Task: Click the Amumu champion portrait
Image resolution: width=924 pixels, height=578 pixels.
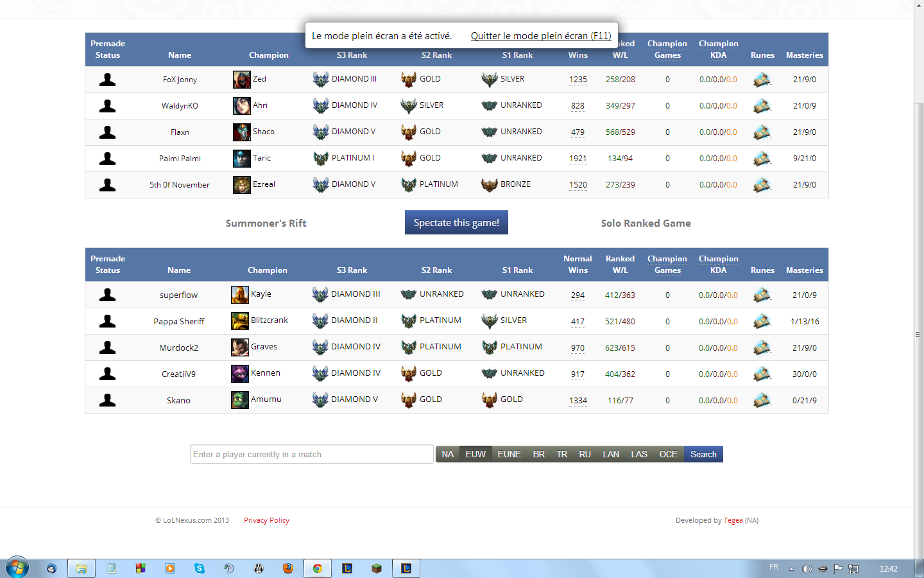Action: 240,400
